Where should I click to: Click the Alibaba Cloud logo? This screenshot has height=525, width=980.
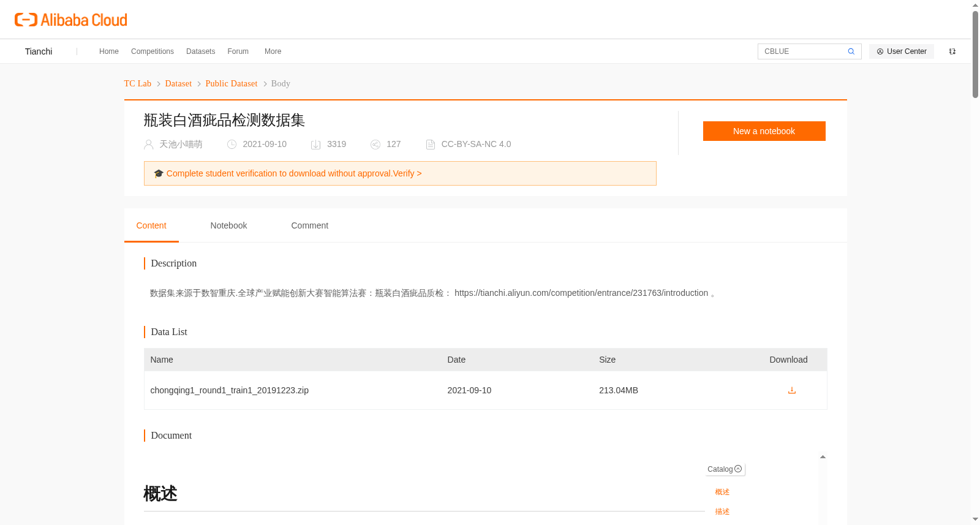pos(71,20)
